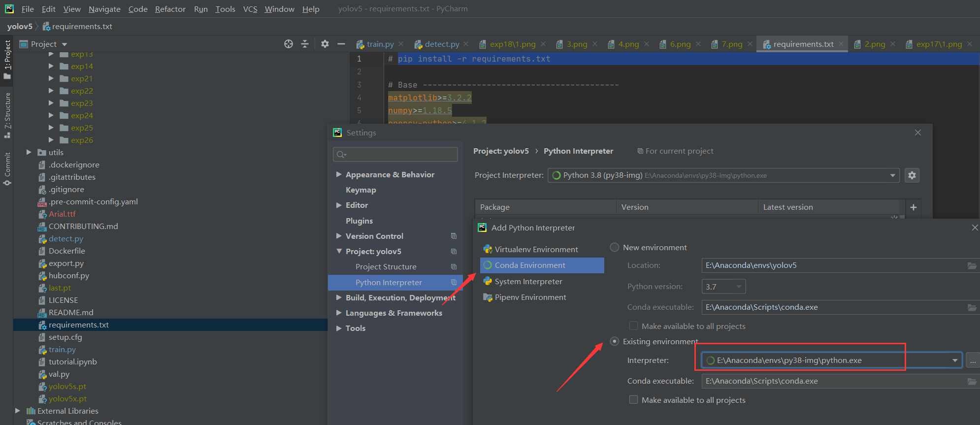The height and width of the screenshot is (425, 980).
Task: Click the Version Control copy-settings icon
Action: click(454, 236)
